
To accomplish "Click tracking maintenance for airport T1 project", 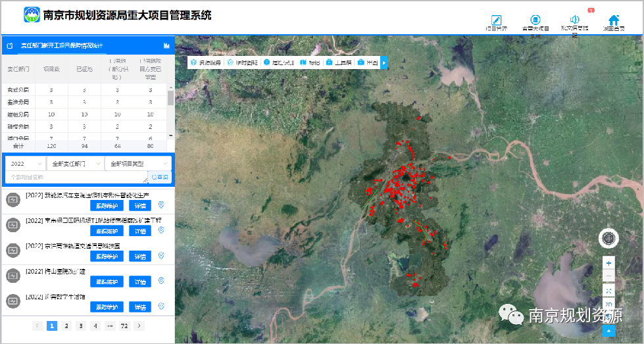I will point(107,231).
